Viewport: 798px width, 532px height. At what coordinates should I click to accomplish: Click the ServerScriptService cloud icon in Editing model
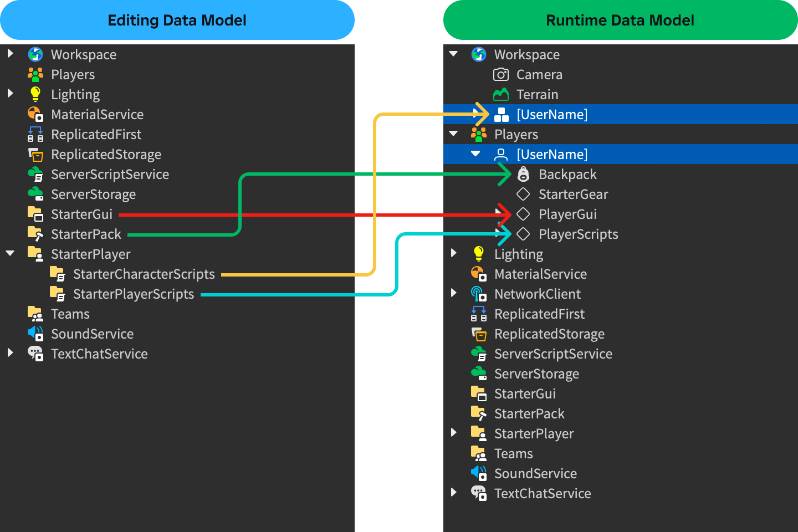(x=35, y=174)
